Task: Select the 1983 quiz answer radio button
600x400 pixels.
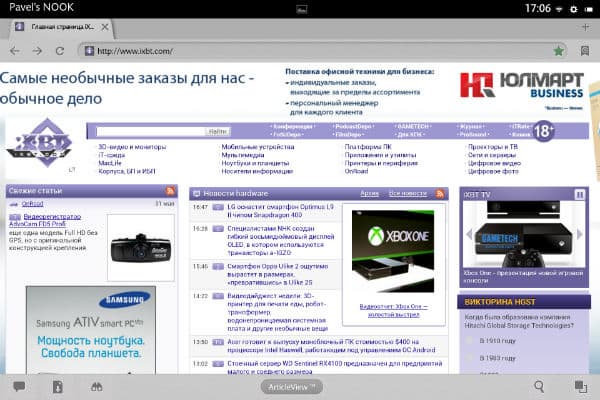Action: click(x=470, y=358)
